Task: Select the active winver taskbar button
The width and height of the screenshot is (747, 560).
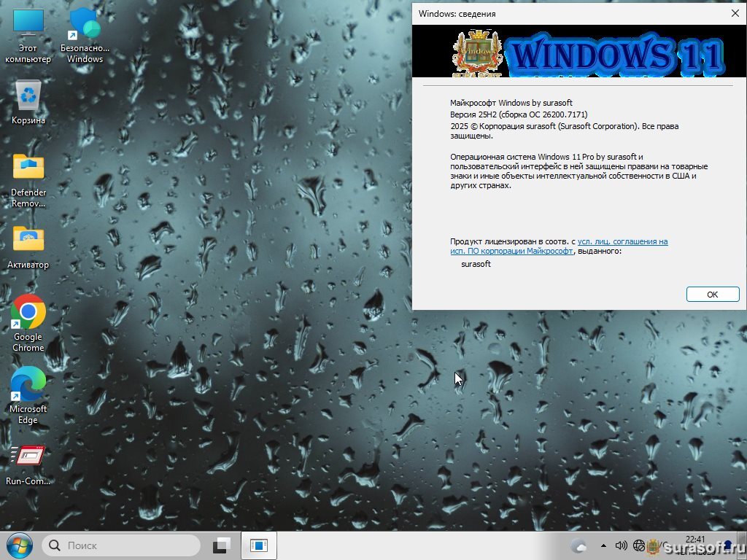Action: (259, 545)
